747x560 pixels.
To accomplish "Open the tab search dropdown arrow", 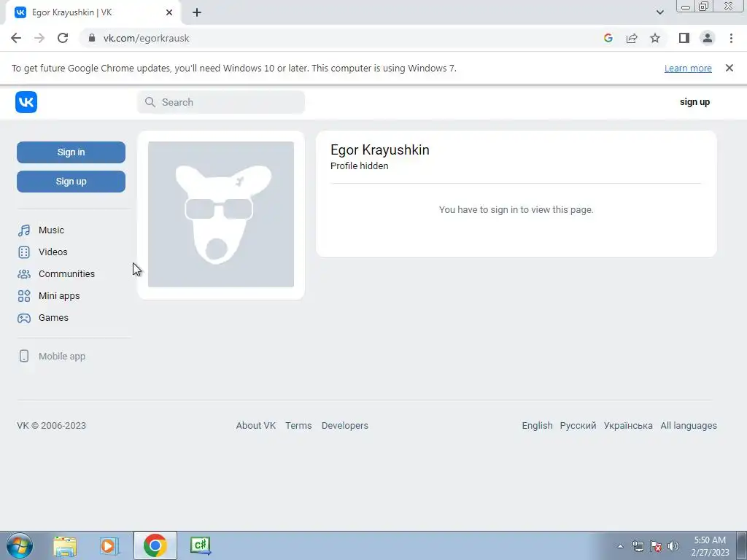I will click(x=659, y=12).
